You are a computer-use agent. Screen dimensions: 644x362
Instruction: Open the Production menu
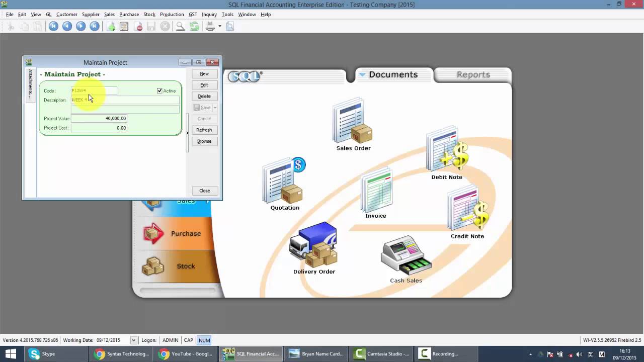(x=172, y=15)
